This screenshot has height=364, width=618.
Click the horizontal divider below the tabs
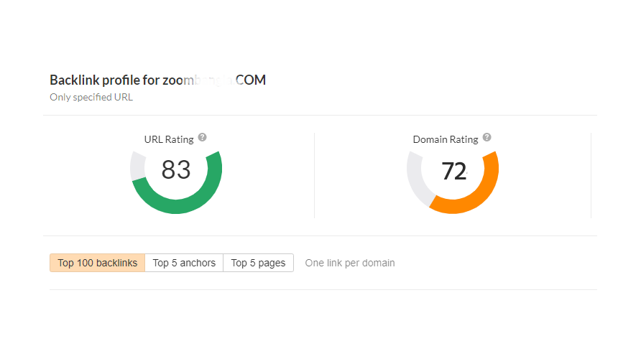[323, 289]
